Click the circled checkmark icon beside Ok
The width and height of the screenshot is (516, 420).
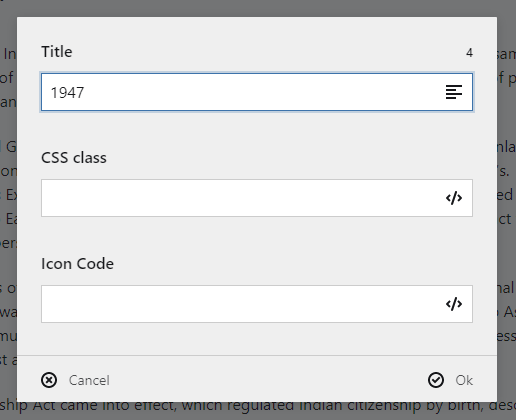[436, 380]
